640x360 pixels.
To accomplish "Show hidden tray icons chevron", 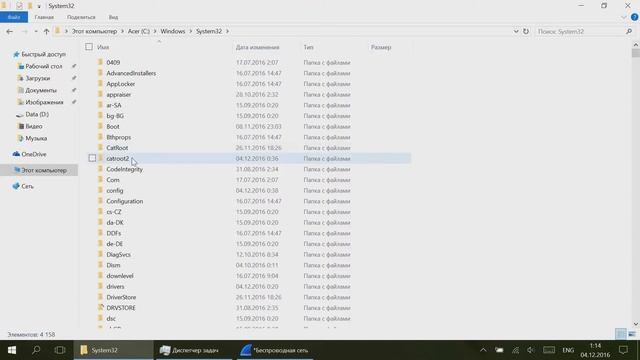I will coord(483,350).
